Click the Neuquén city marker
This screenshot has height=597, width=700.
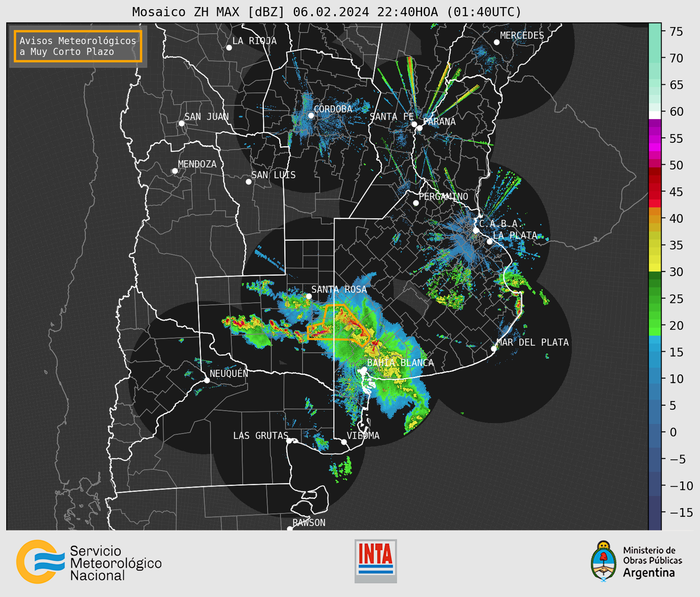tap(207, 380)
